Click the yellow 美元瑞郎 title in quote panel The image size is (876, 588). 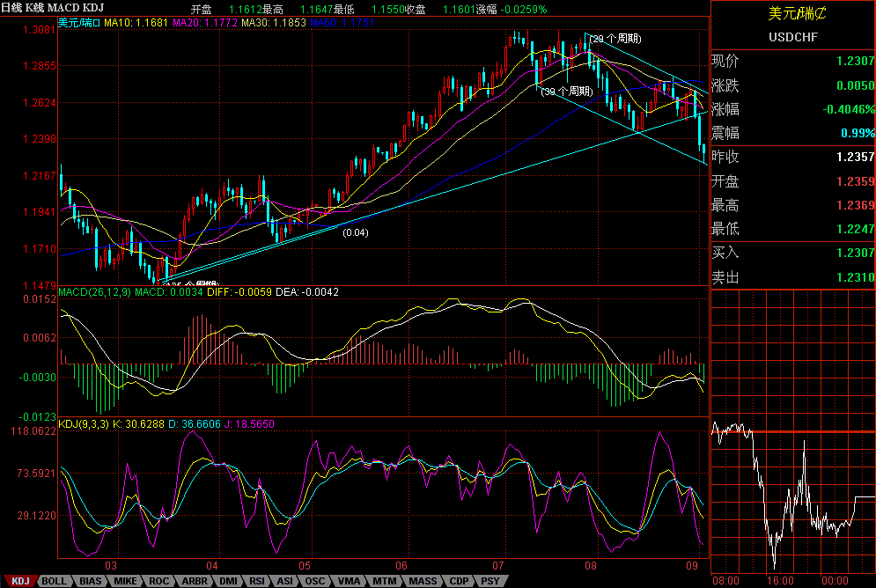[798, 13]
